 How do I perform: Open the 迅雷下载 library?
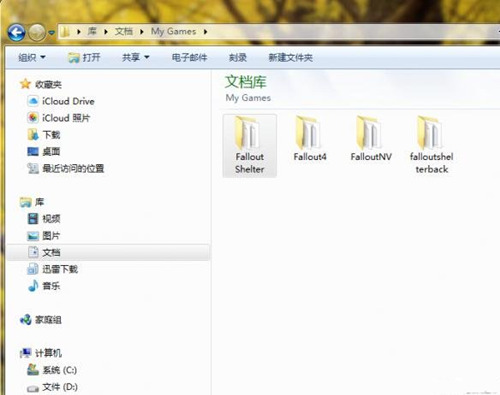(x=53, y=269)
